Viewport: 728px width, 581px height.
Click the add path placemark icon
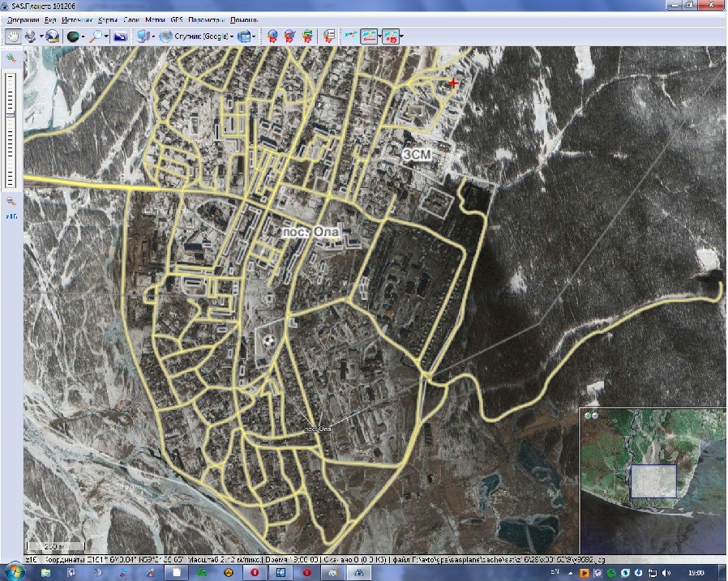point(289,36)
